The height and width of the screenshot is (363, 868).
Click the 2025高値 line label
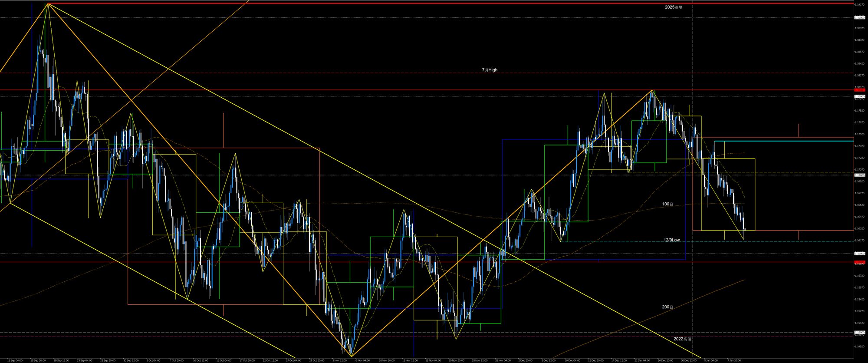[674, 7]
